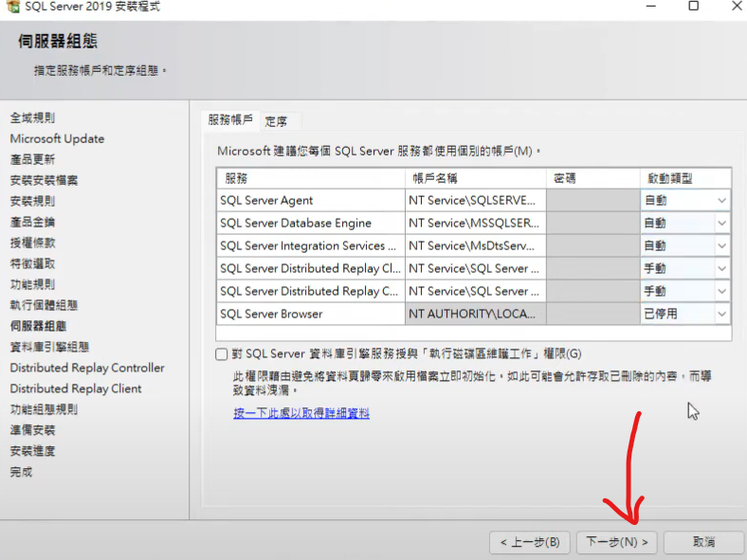The image size is (747, 560).
Task: Select 產品金鑰 step in the sidebar
Action: coord(32,222)
